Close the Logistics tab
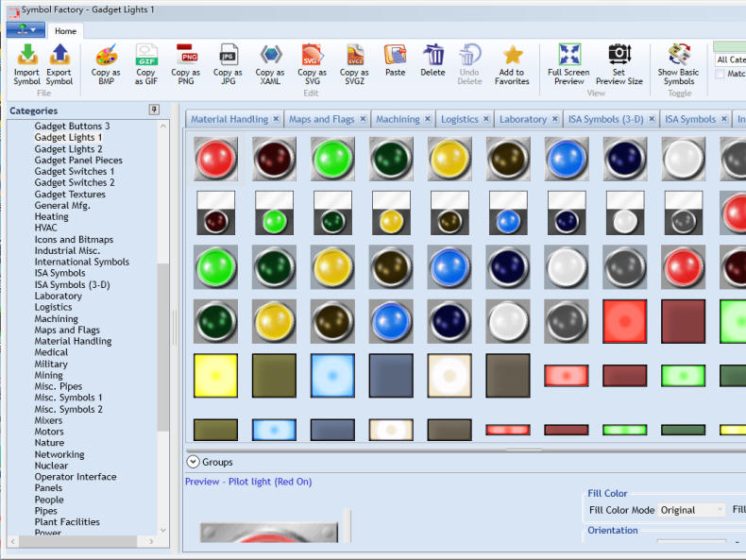 point(486,118)
